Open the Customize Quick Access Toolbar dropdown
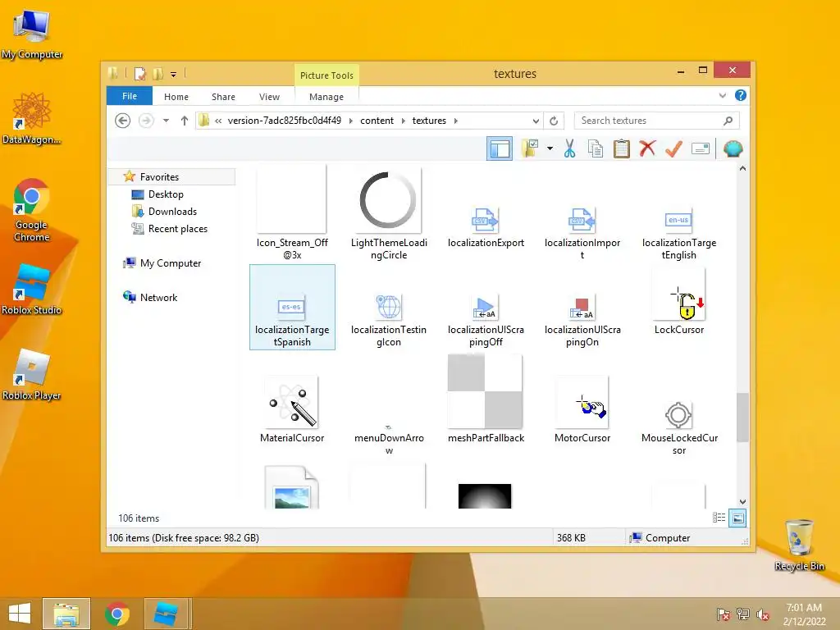 coord(174,75)
